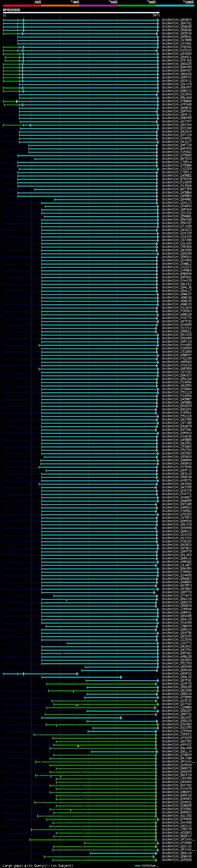197x868 pixels.
Task: Select the UniRef100_C0Z2E9 label
Action: click(x=176, y=169)
